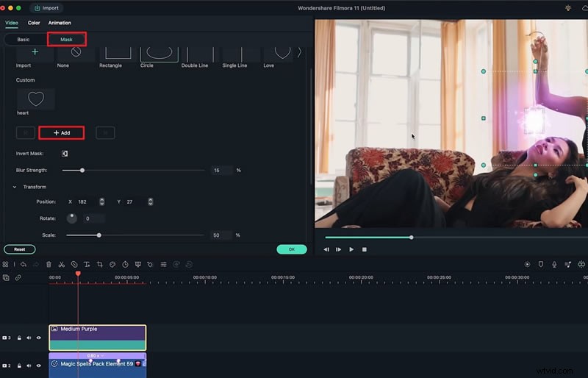Open the color palette tool
This screenshot has width=588, height=378.
112,265
